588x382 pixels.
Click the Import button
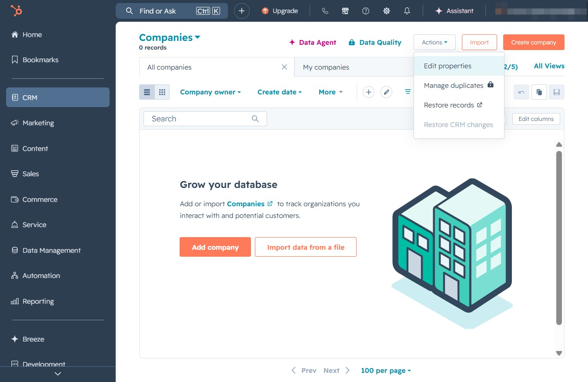point(479,42)
